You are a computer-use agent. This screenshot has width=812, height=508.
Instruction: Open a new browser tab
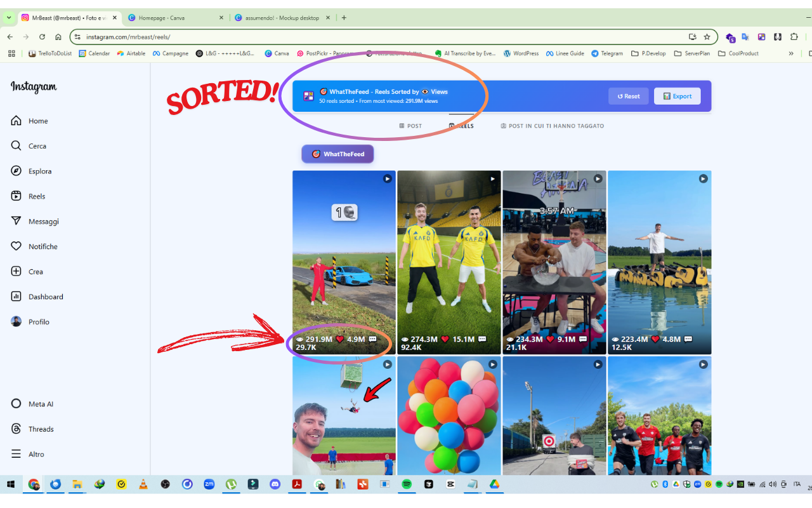pyautogui.click(x=344, y=18)
